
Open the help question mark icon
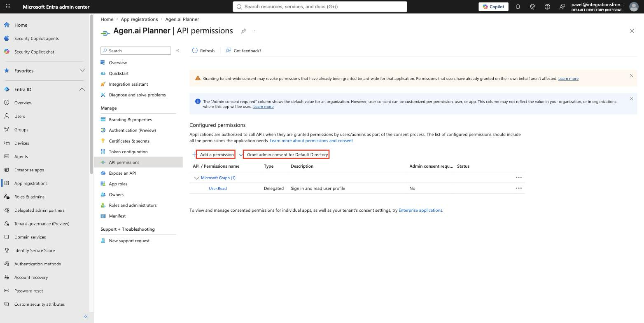[547, 7]
